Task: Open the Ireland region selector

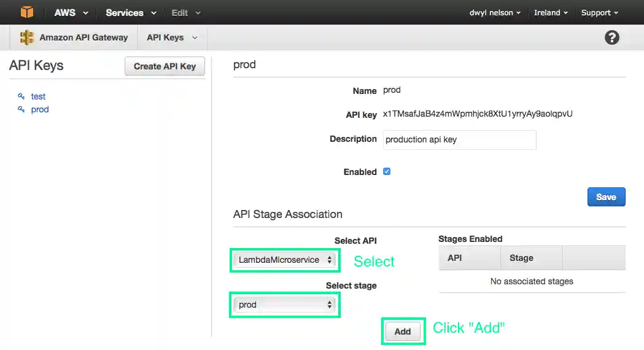Action: (551, 13)
